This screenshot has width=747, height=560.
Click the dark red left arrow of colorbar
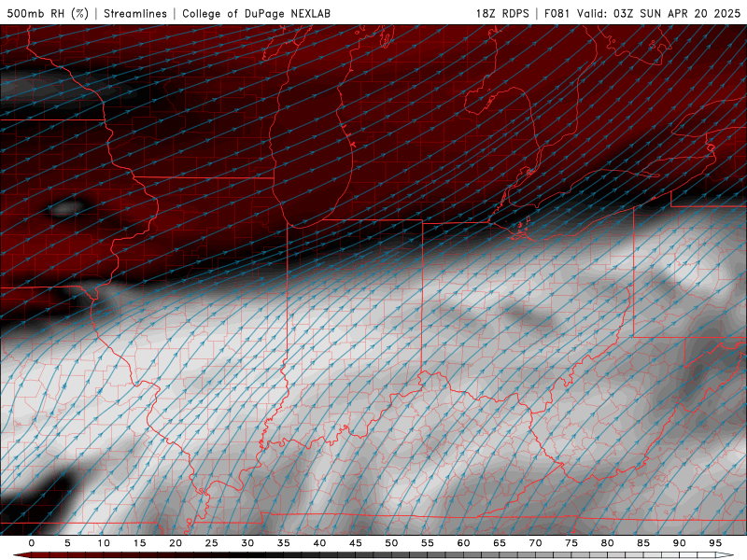click(21, 555)
